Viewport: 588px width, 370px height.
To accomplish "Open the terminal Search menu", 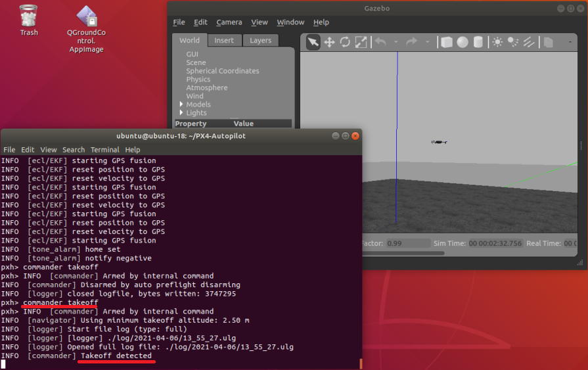I will click(74, 150).
